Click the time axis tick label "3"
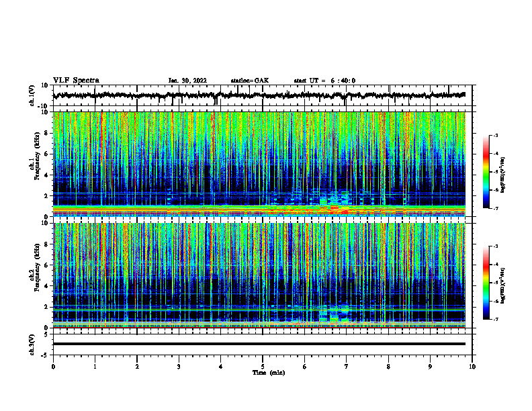The height and width of the screenshot is (411, 532). (179, 367)
